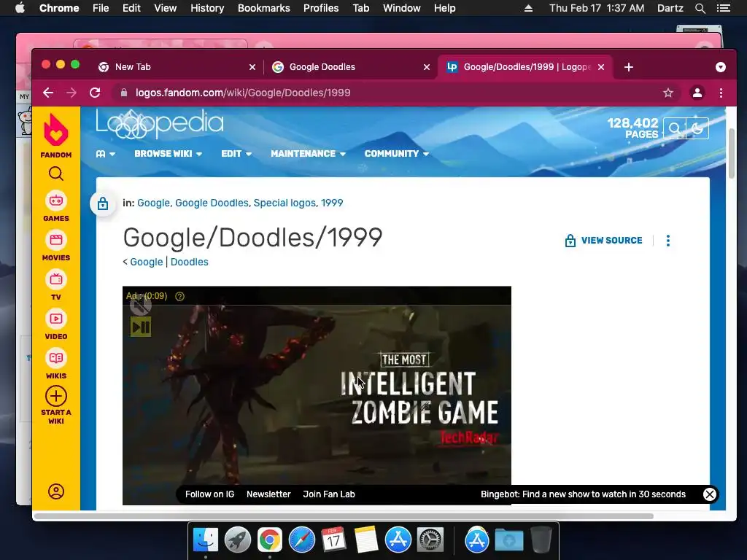Image resolution: width=747 pixels, height=560 pixels.
Task: Open the tab search dropdown arrow
Action: point(720,67)
